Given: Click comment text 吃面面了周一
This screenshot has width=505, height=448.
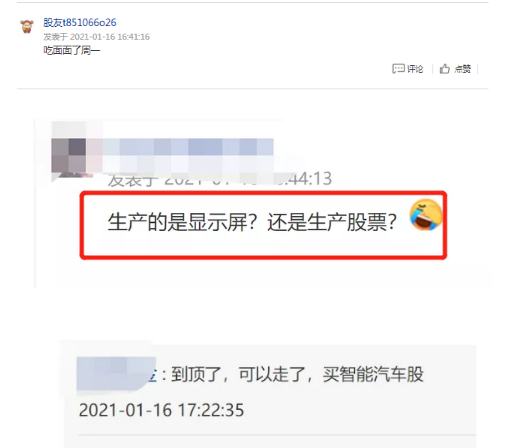Looking at the screenshot, I should 72,50.
